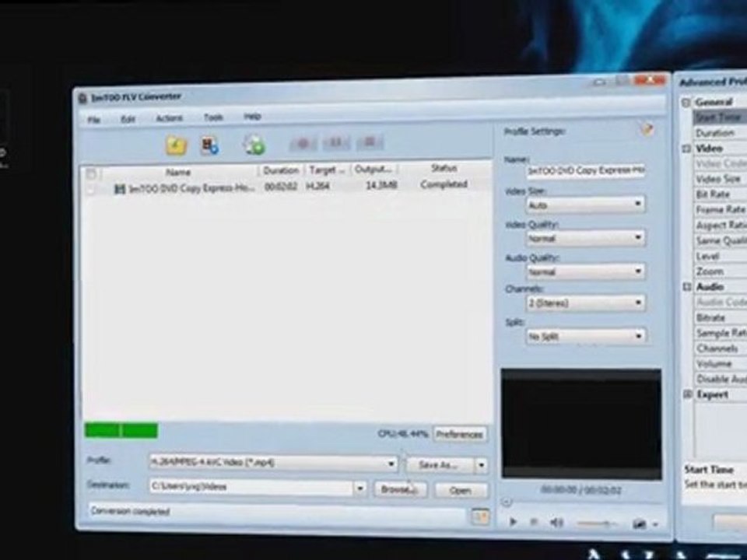Click the Target column header
The height and width of the screenshot is (560, 747).
328,170
